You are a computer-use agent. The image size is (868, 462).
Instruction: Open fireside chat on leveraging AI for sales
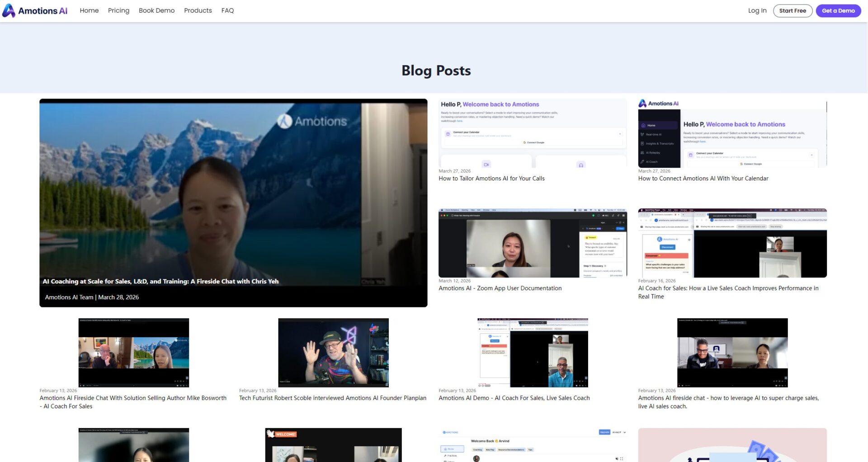pyautogui.click(x=728, y=402)
